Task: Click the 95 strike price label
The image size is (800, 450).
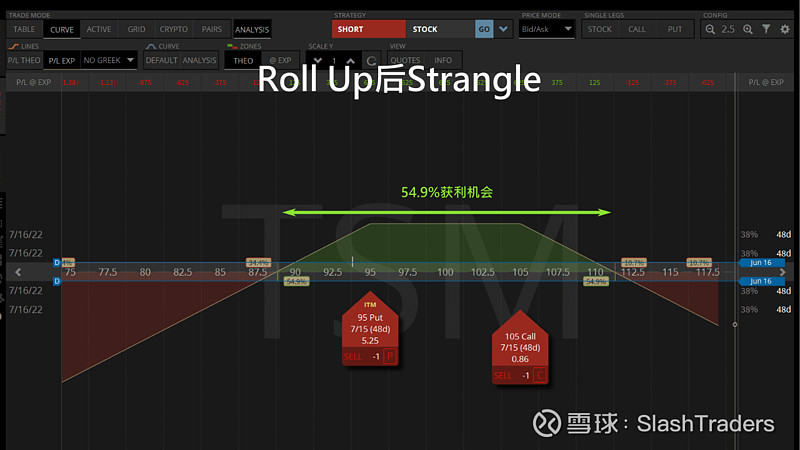Action: point(370,272)
